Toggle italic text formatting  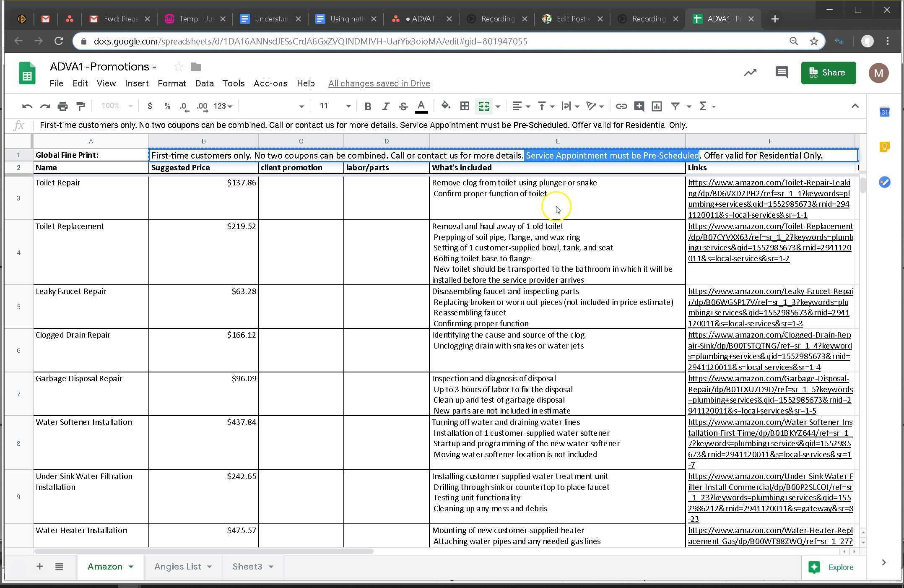(x=386, y=106)
